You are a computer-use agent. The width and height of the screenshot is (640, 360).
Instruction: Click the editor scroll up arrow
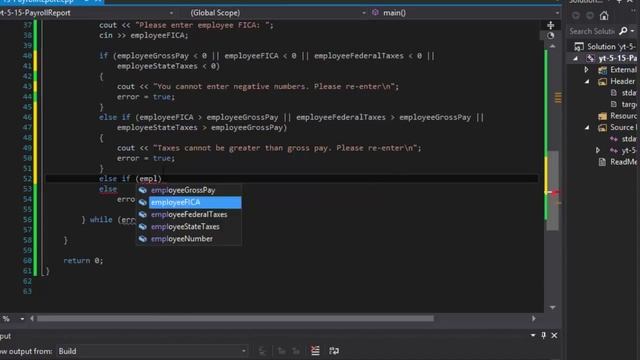pyautogui.click(x=552, y=46)
